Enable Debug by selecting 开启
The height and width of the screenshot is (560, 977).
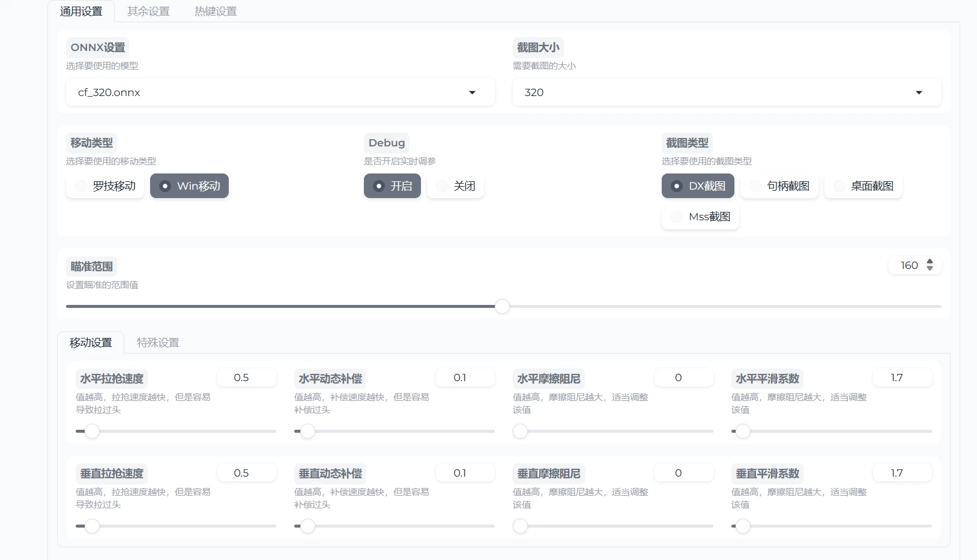pos(392,186)
